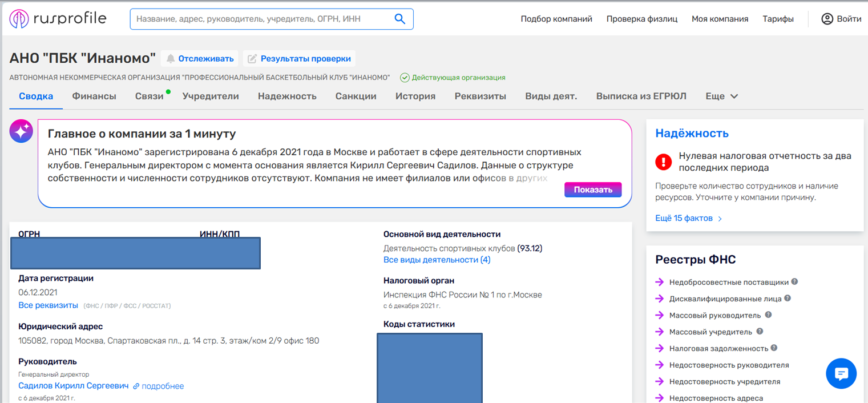This screenshot has width=868, height=403.
Task: Click the Деятельность спортивных клубов (93.12) text
Action: [463, 248]
